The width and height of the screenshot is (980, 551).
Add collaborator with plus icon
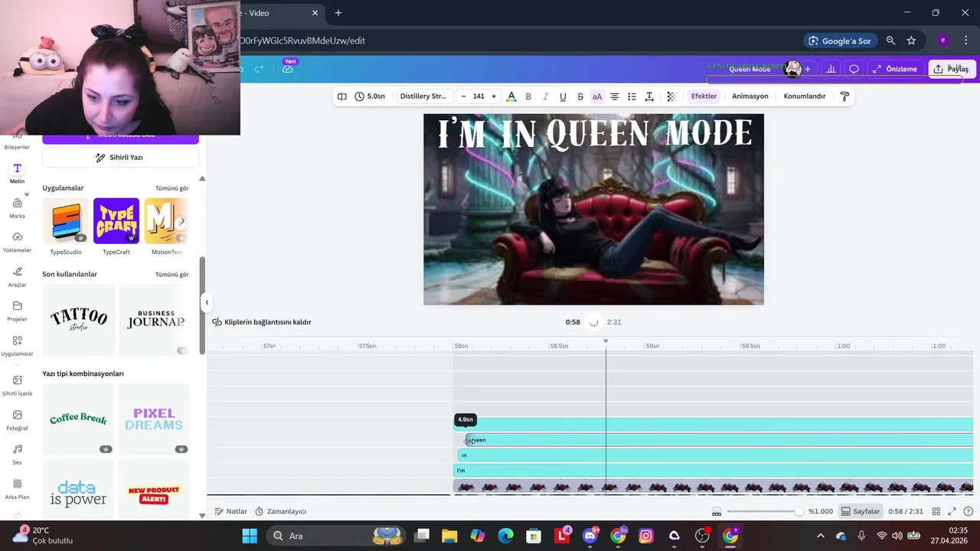(807, 69)
